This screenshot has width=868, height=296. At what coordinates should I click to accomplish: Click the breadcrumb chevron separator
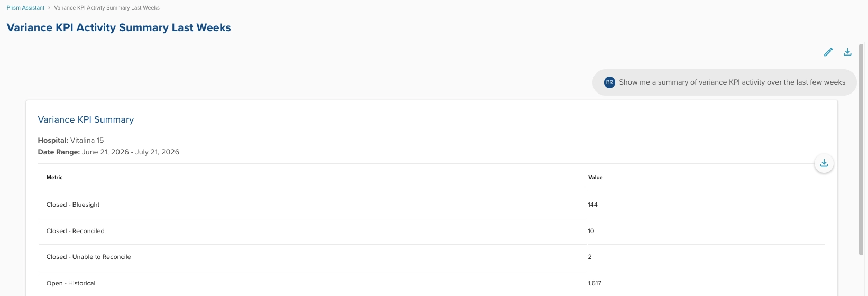[49, 8]
